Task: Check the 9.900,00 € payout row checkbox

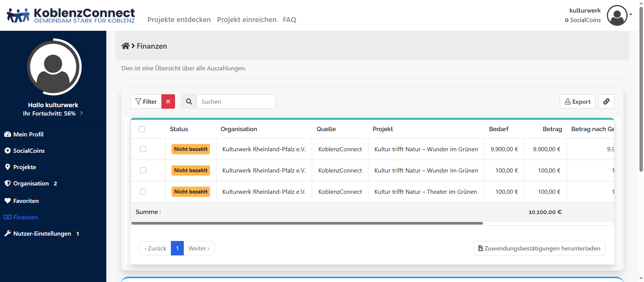Action: pos(143,149)
